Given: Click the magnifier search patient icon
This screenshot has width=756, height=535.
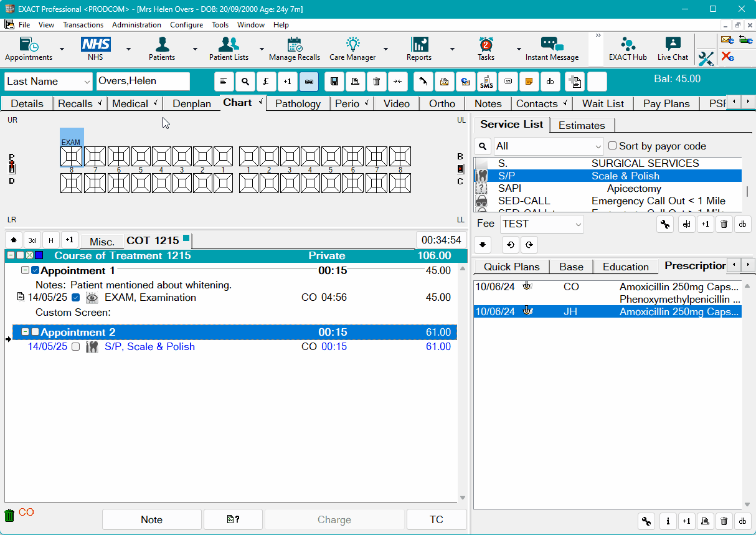Looking at the screenshot, I should coord(245,82).
